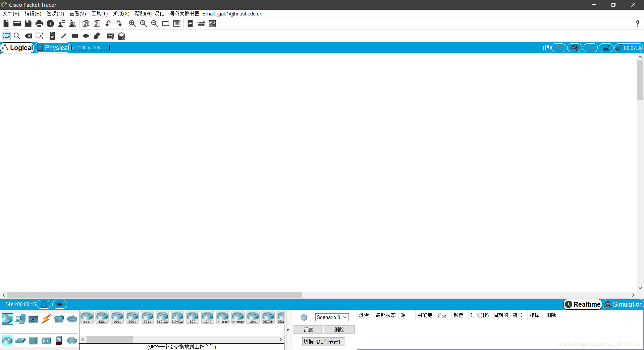Click the Redo arrow icon
This screenshot has height=350, width=644.
click(x=119, y=24)
